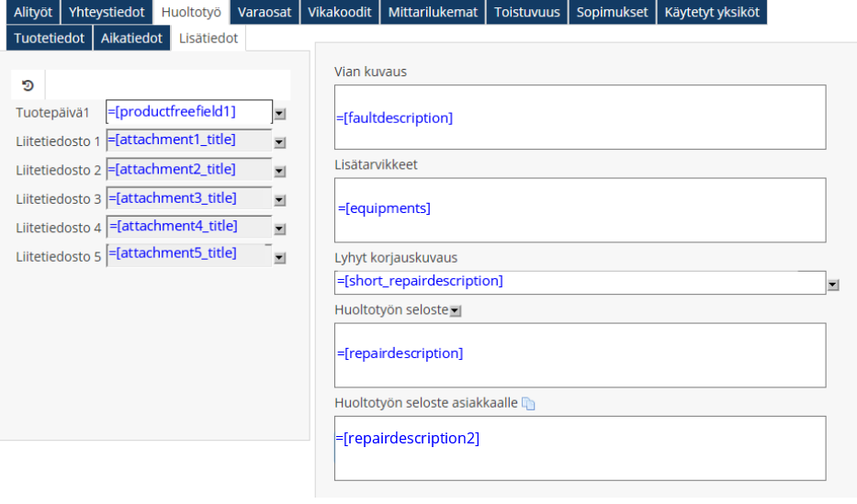Open the Yhteystiedot tab
This screenshot has width=857, height=504.
tap(107, 12)
